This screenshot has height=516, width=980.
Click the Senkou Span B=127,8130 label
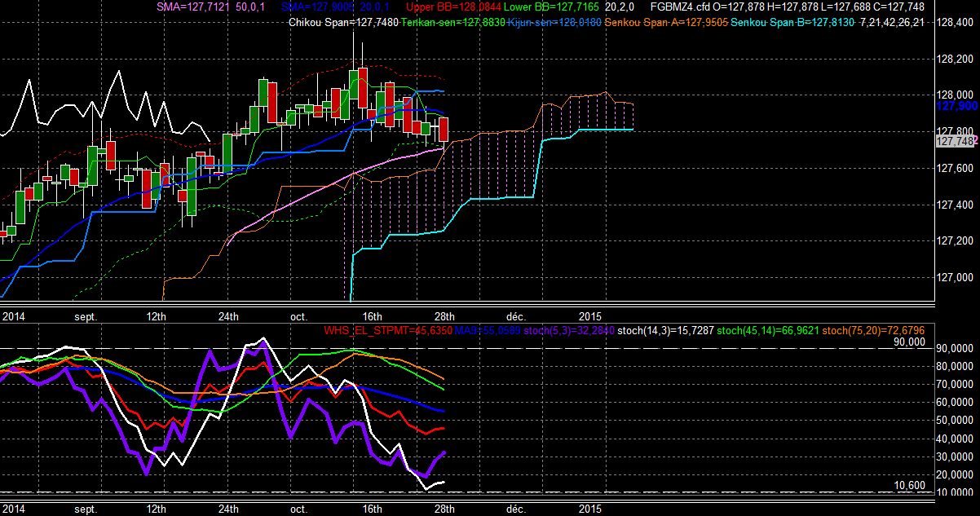(x=792, y=22)
